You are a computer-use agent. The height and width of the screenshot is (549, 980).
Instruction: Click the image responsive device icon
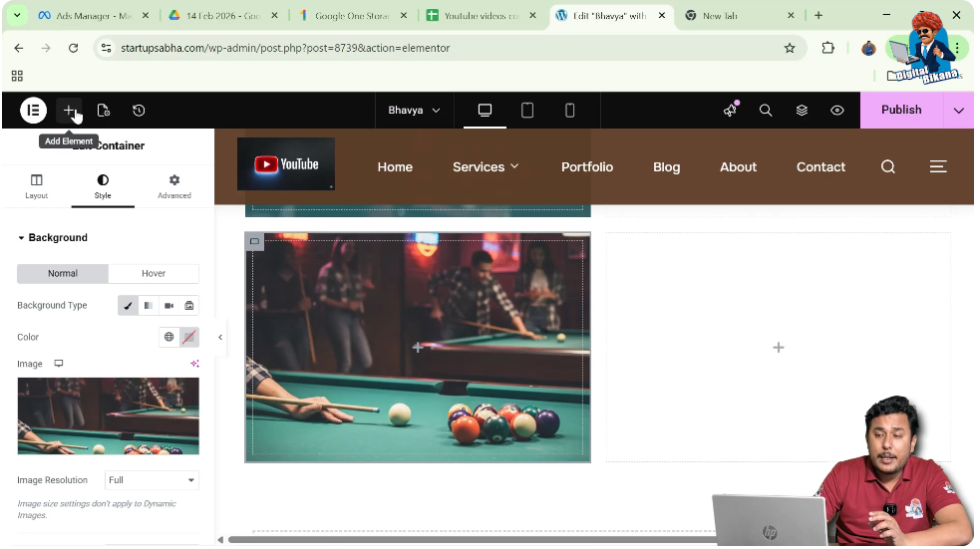pyautogui.click(x=59, y=364)
